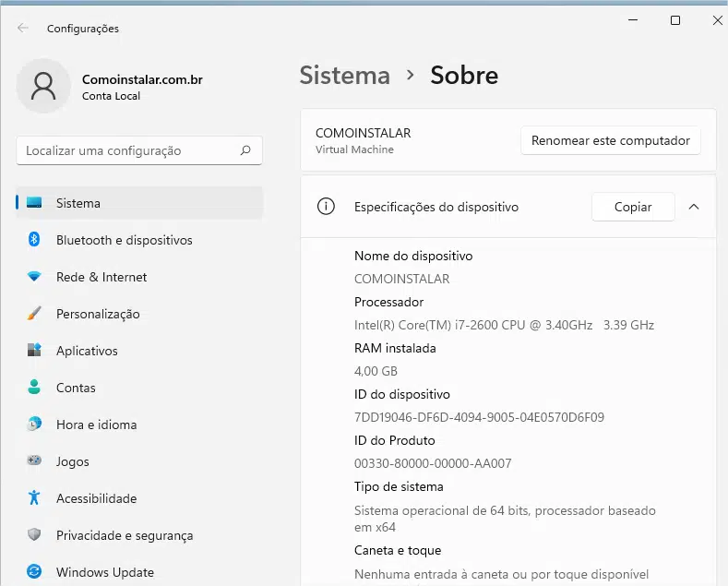Click the Sistema breadcrumb link
This screenshot has width=728, height=586.
point(345,76)
